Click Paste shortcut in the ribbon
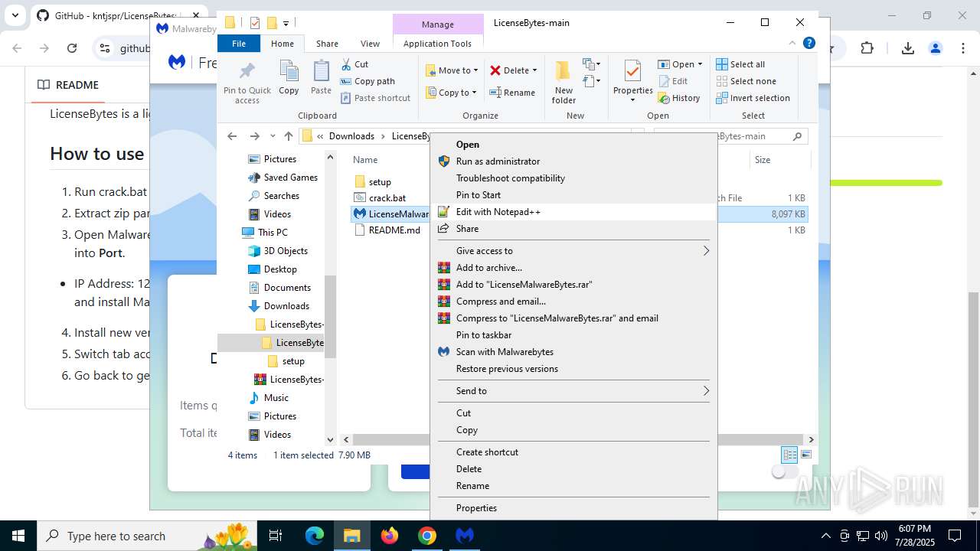The height and width of the screenshot is (551, 980). click(375, 98)
